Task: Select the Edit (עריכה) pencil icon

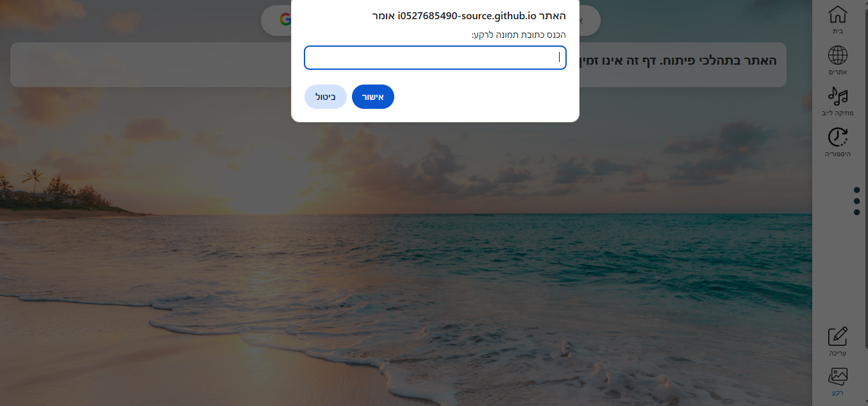Action: point(837,337)
